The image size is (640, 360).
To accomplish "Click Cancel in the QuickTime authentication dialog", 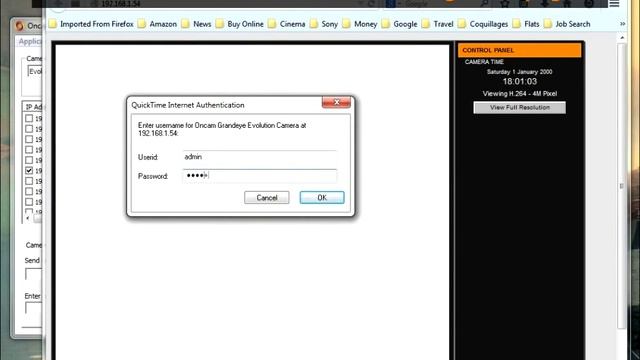I will pos(267,198).
